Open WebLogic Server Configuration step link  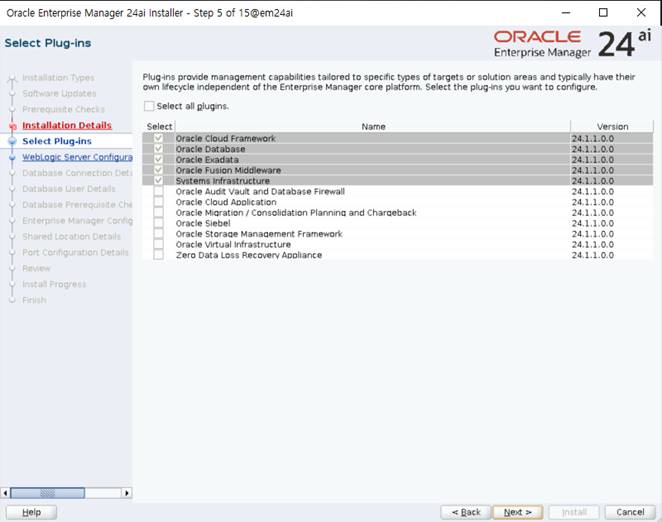pos(77,157)
